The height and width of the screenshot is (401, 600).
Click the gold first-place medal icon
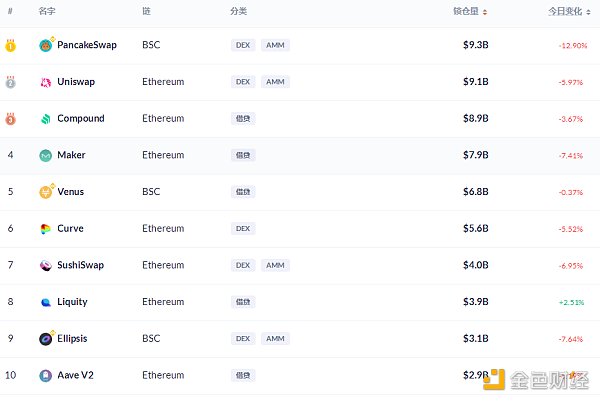coord(10,45)
